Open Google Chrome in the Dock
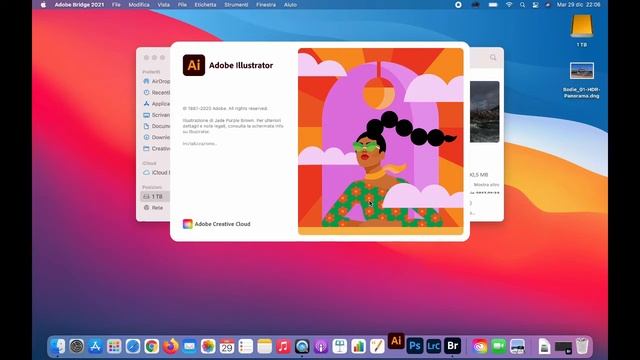640x360 pixels. coord(151,347)
